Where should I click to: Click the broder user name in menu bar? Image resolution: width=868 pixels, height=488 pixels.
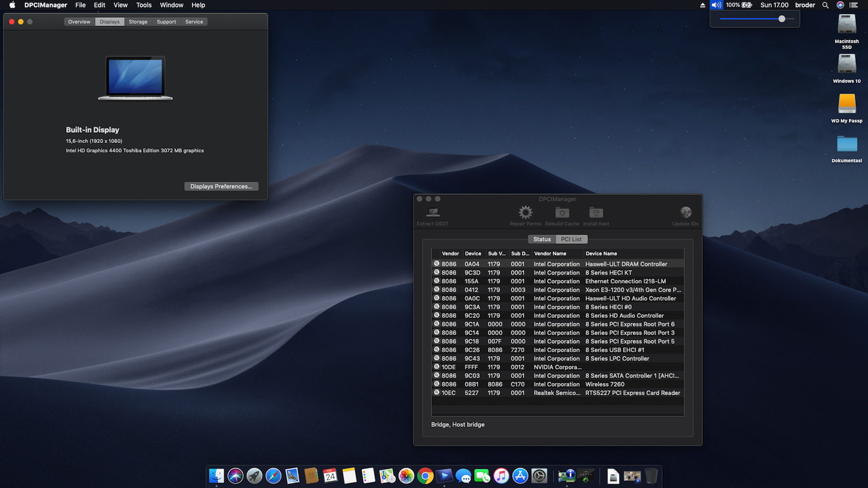805,5
